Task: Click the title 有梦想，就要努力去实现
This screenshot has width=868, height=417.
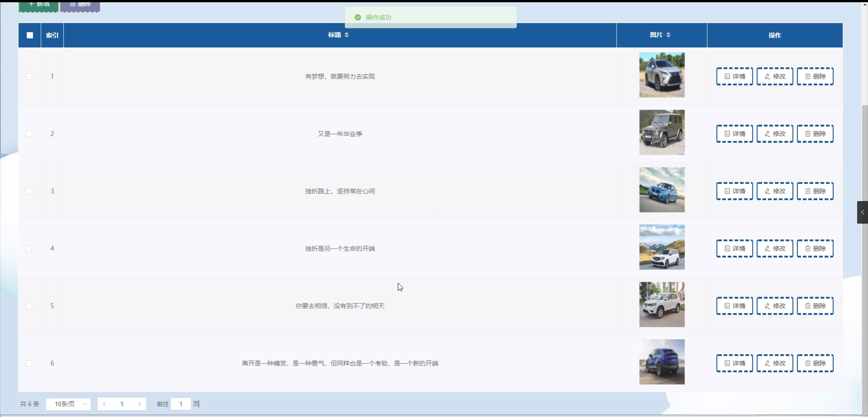Action: 340,76
